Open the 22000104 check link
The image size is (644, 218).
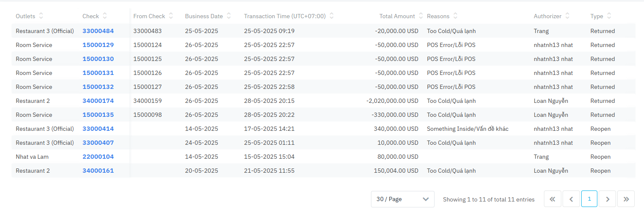point(98,157)
